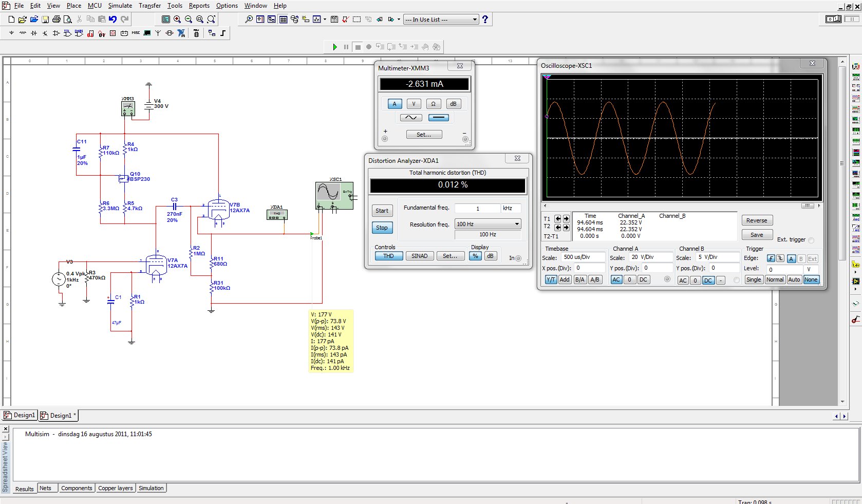The height and width of the screenshot is (504, 862).
Task: Select ammeter mode A on Multimeter
Action: point(395,104)
